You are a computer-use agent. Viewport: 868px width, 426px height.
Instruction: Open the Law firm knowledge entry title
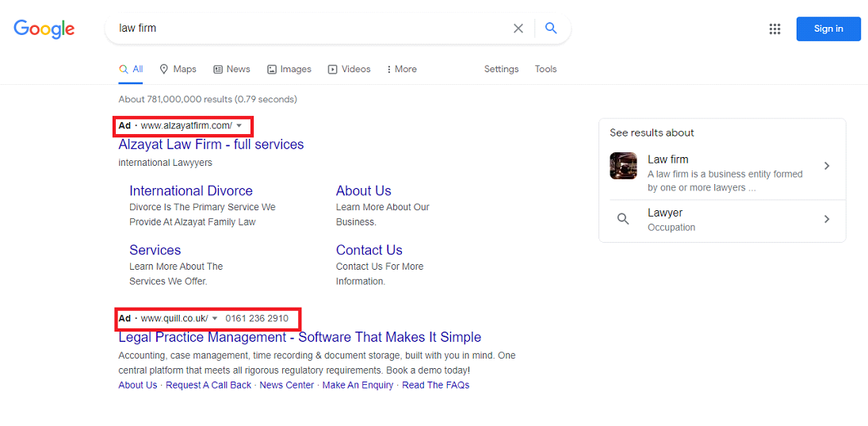[x=668, y=159]
